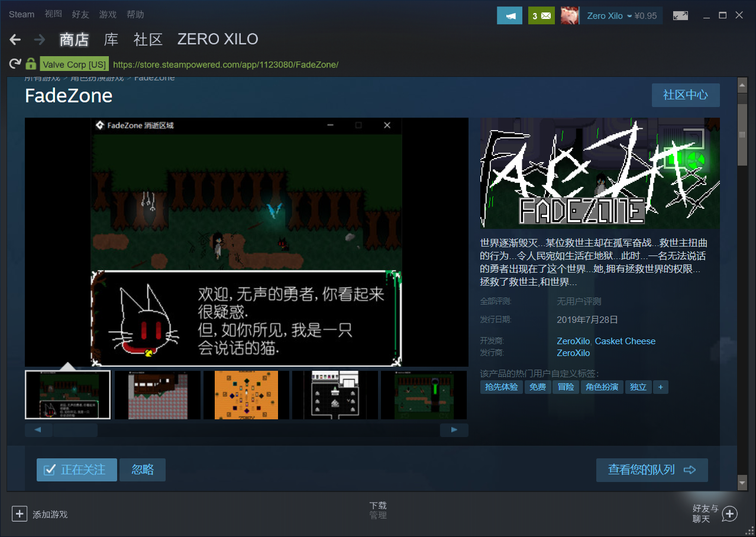Viewport: 756px width, 537px height.
Task: Select the 独立 tag
Action: tap(638, 387)
